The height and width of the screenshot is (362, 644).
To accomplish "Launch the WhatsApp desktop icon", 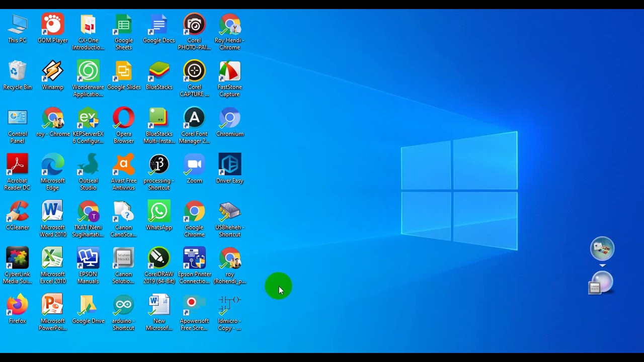I will pos(159,216).
